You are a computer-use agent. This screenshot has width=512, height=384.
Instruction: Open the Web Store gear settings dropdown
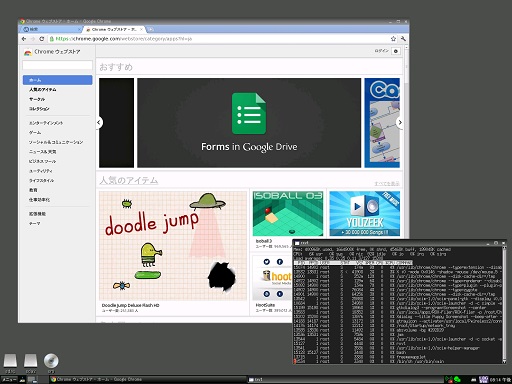396,51
